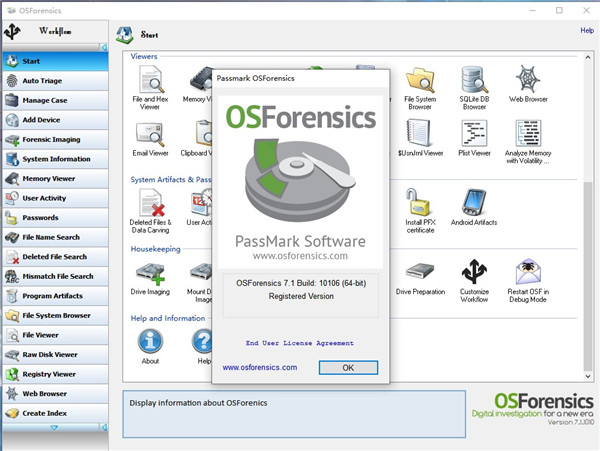The height and width of the screenshot is (451, 600).
Task: Open File Name Search sidebar entry
Action: click(55, 237)
